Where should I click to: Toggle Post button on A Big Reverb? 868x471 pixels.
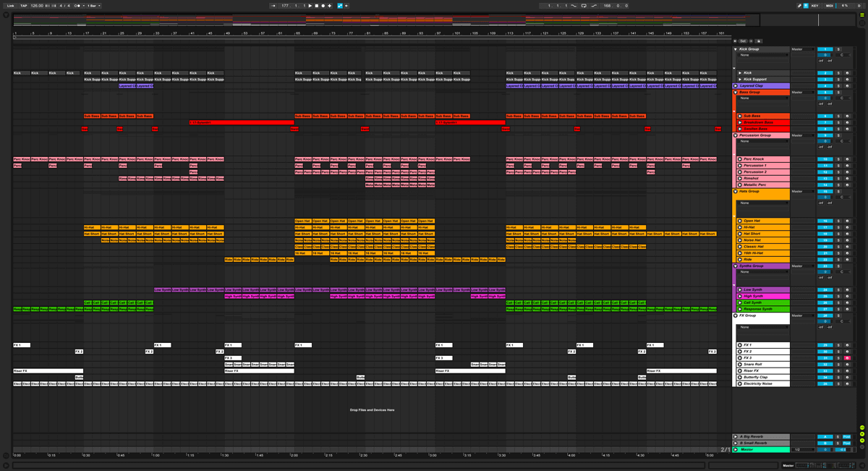tap(847, 437)
